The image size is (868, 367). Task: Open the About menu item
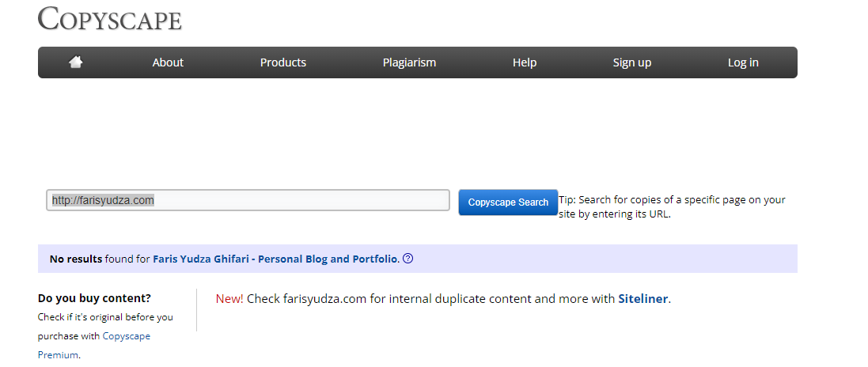pyautogui.click(x=168, y=62)
